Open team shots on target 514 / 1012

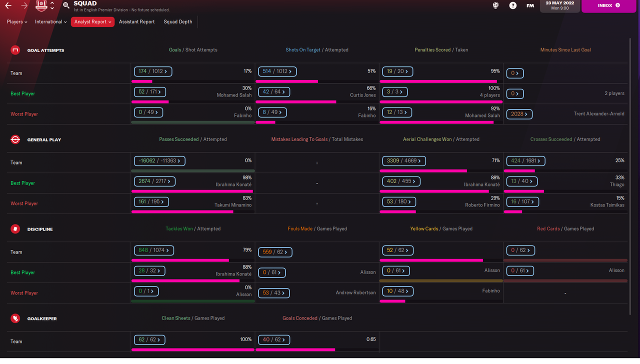(x=277, y=71)
